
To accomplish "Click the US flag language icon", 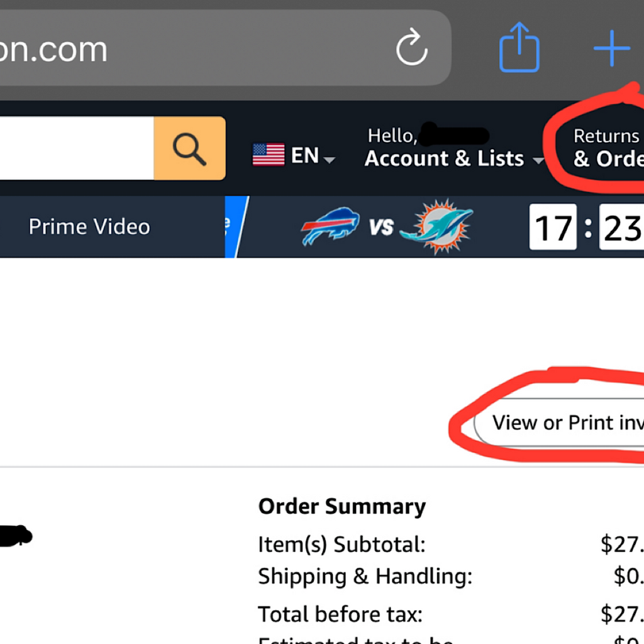I will tap(268, 155).
